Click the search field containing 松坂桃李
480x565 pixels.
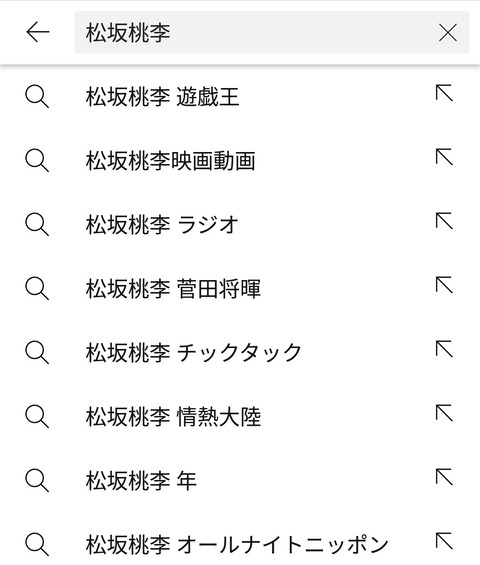coord(272,32)
